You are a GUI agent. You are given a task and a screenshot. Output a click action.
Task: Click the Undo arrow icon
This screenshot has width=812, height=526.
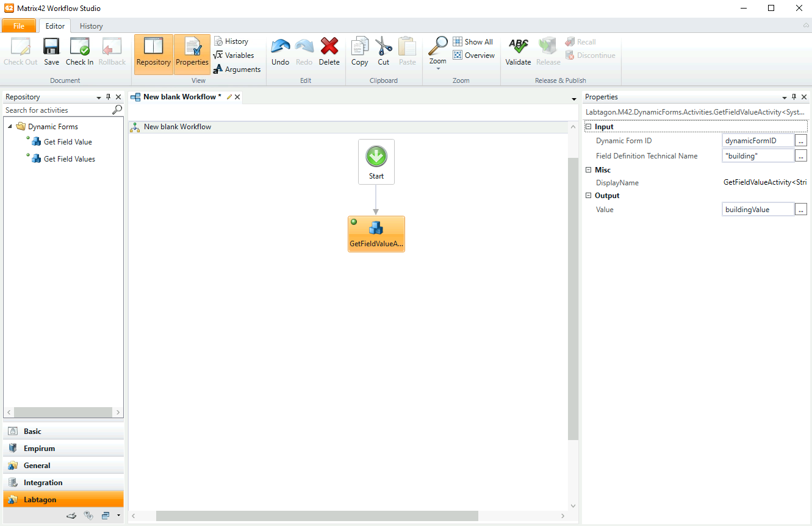(x=280, y=48)
